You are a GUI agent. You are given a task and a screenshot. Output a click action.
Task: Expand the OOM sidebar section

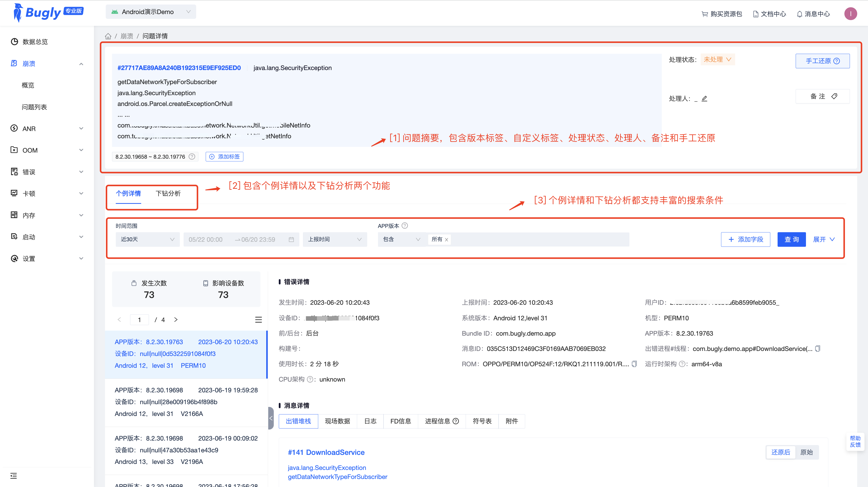click(x=81, y=150)
